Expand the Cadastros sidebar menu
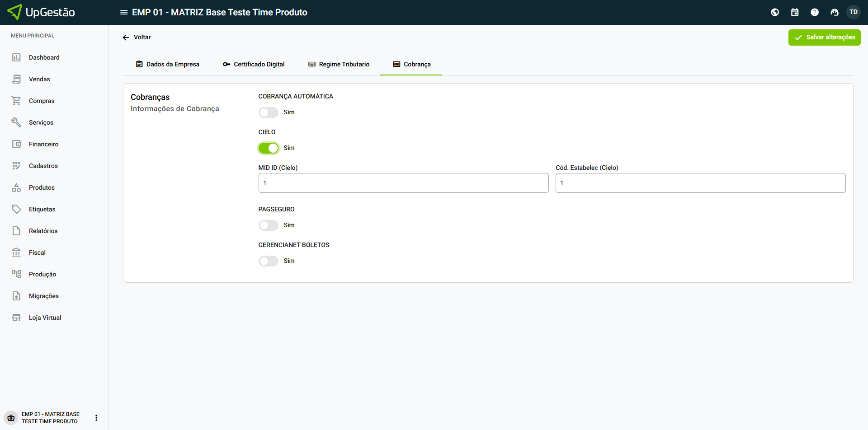The width and height of the screenshot is (868, 430). (x=43, y=166)
